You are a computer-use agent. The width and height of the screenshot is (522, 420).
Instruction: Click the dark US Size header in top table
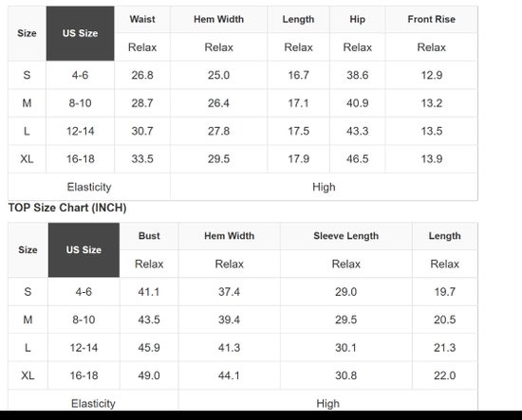81,33
